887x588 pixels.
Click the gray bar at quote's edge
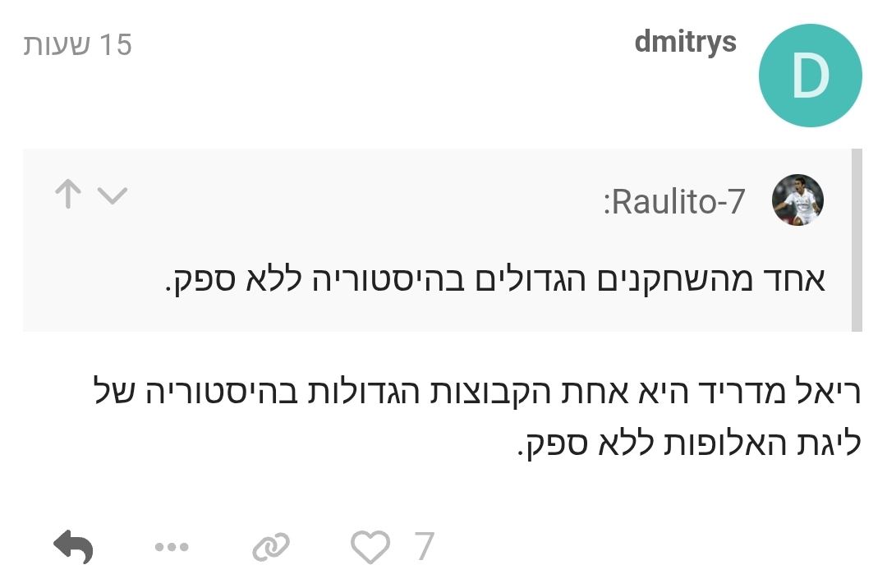click(857, 240)
